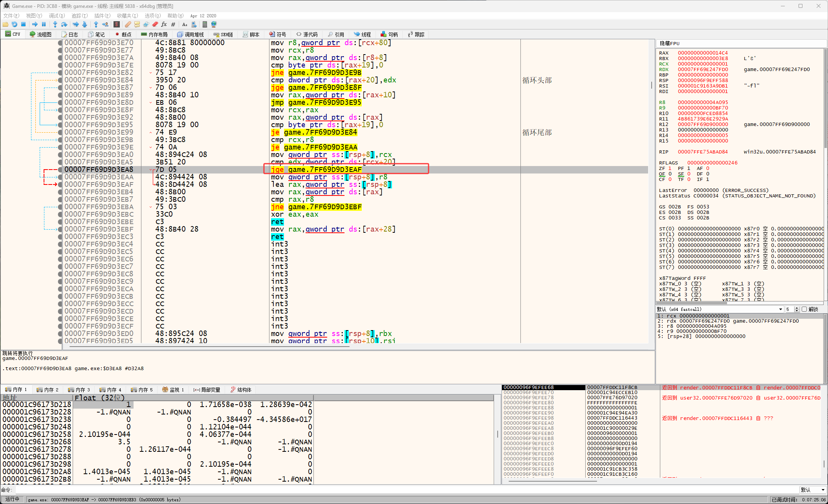Click the Step Into toolbar icon

coord(55,24)
